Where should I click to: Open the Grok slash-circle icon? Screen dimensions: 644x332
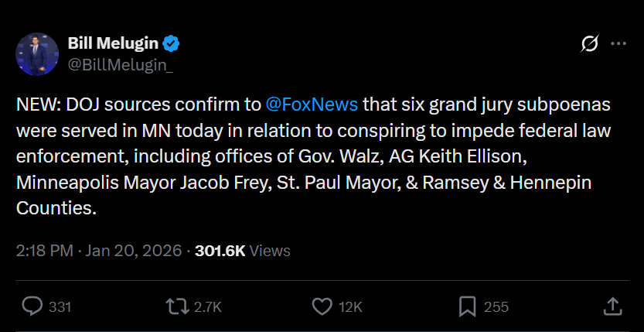pyautogui.click(x=589, y=45)
